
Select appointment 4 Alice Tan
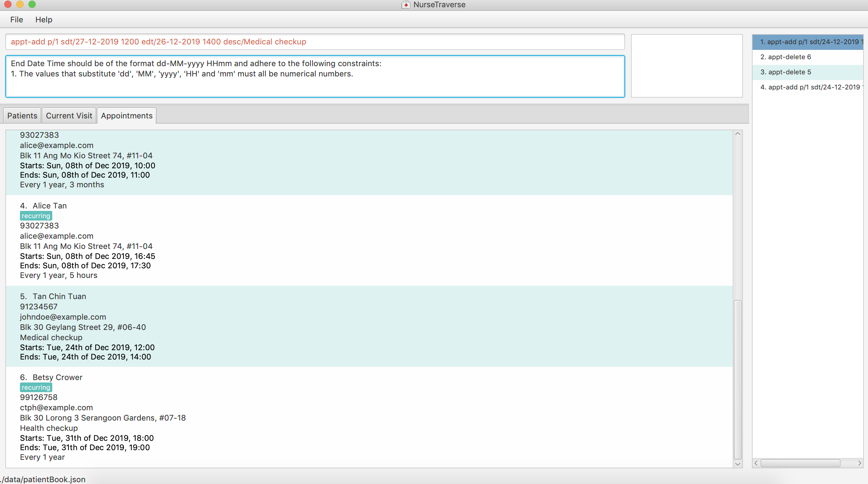369,240
